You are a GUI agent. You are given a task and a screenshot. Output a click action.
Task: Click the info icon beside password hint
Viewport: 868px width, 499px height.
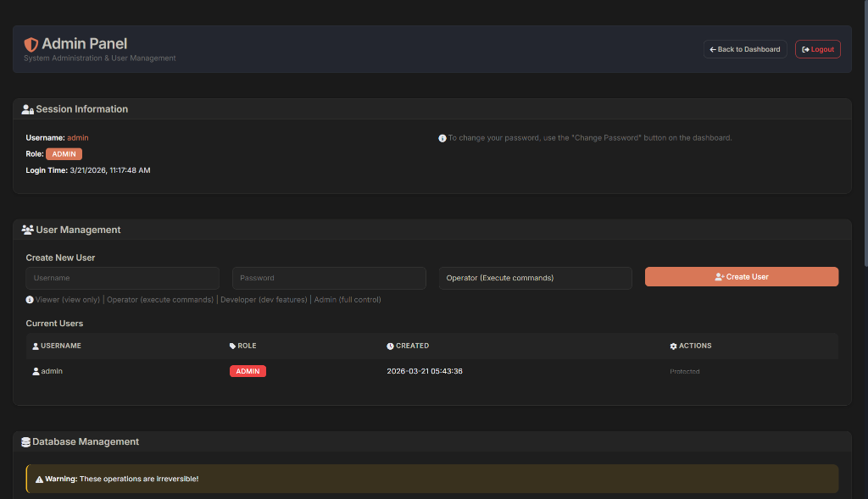pos(442,138)
